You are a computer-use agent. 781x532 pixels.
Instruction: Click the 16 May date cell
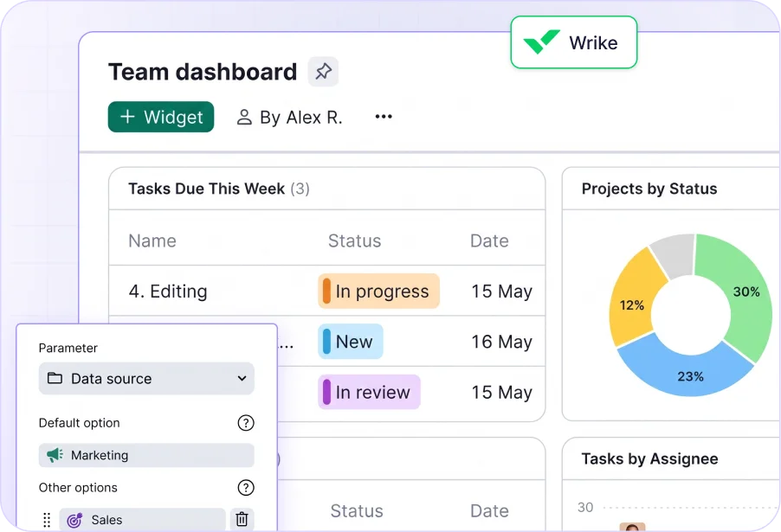(501, 342)
